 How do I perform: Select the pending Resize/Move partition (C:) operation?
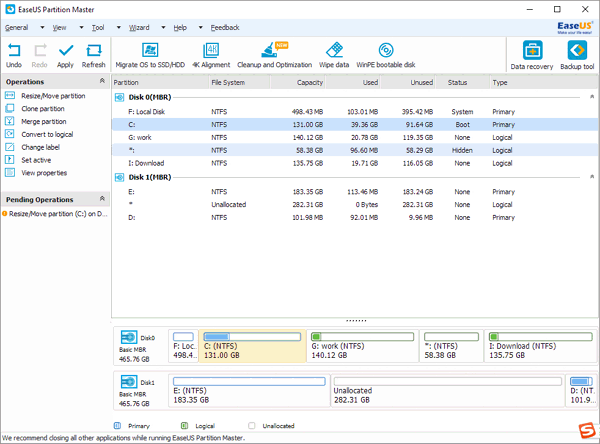[x=55, y=214]
